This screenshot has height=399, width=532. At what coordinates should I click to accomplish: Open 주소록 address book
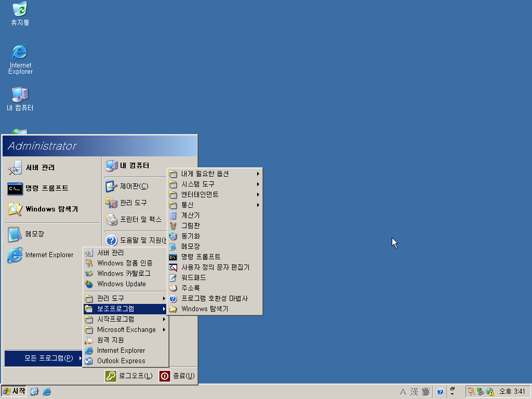coord(215,288)
